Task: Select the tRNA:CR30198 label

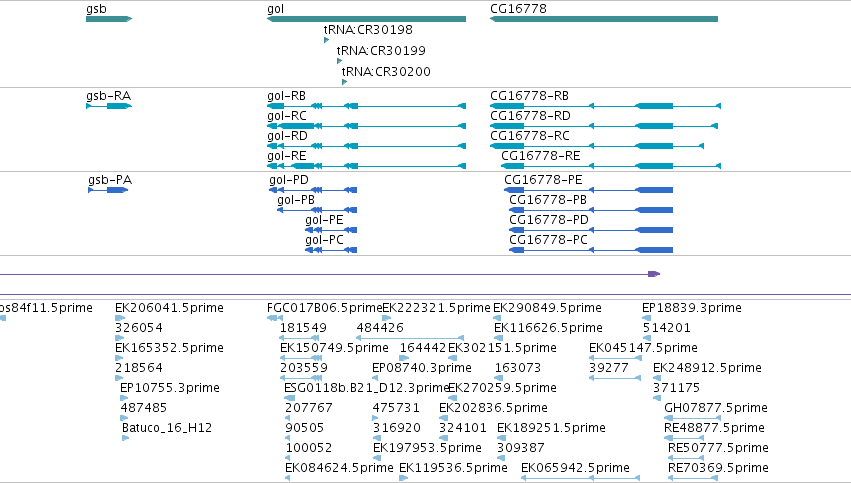Action: [x=368, y=30]
